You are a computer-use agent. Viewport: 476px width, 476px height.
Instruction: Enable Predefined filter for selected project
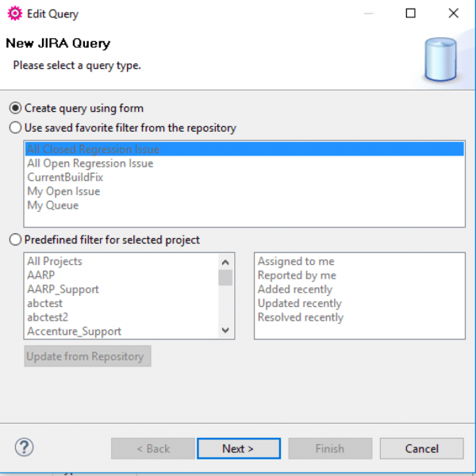[15, 240]
